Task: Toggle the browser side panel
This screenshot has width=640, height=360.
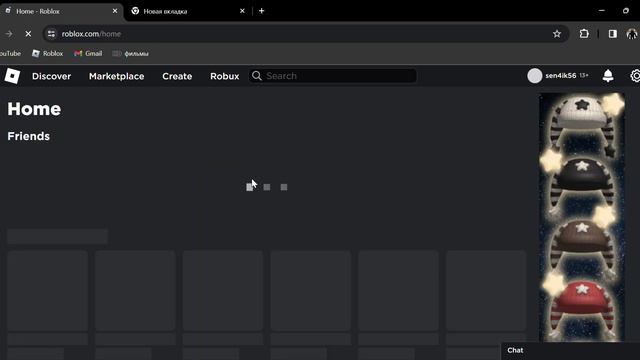Action: point(613,34)
